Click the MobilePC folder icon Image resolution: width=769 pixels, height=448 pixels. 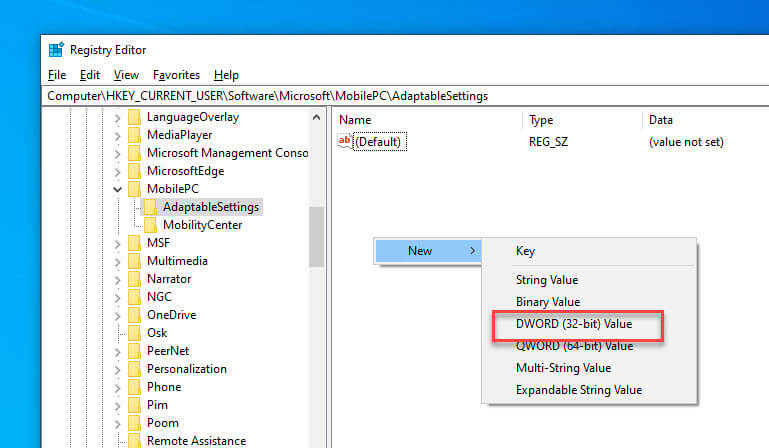tap(134, 189)
